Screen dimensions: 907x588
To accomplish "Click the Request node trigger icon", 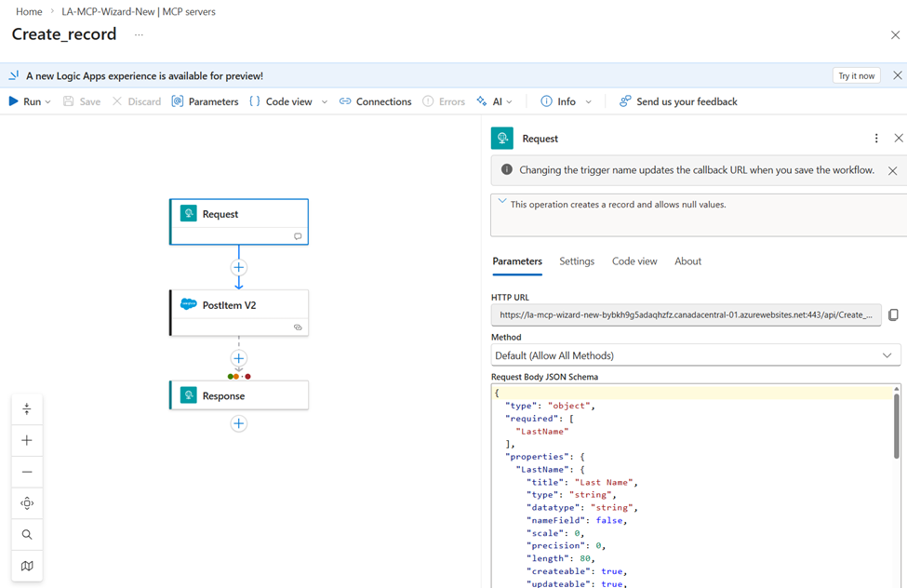I will pyautogui.click(x=189, y=214).
